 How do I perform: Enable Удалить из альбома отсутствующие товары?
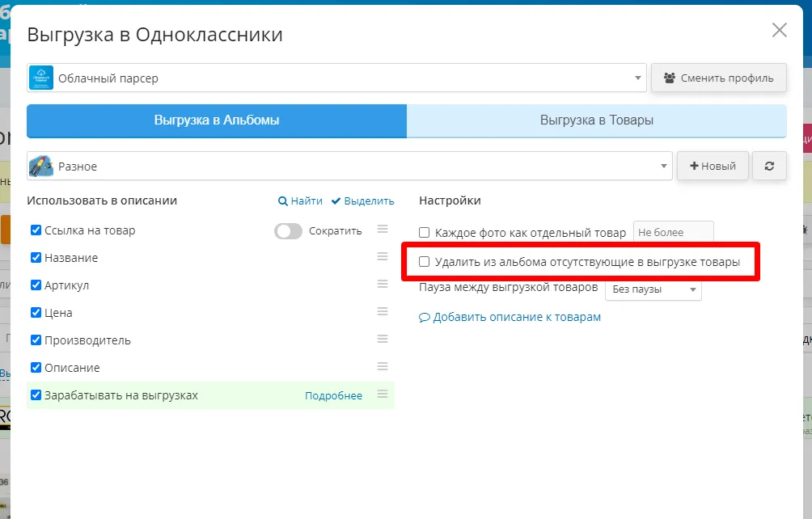(424, 262)
